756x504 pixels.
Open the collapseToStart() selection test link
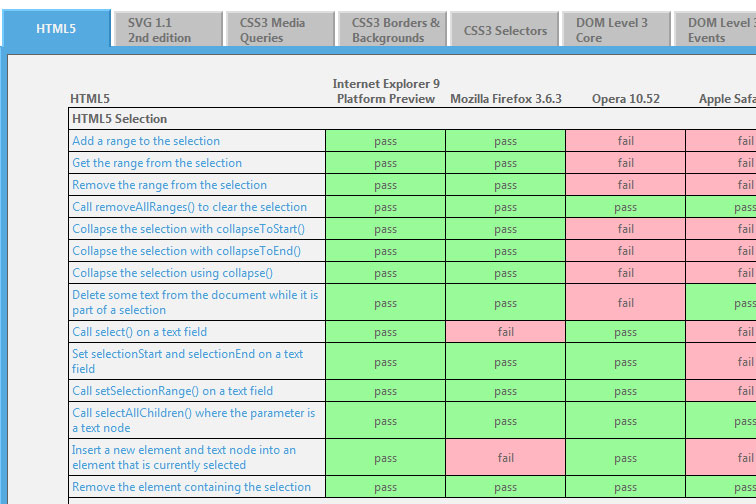189,229
